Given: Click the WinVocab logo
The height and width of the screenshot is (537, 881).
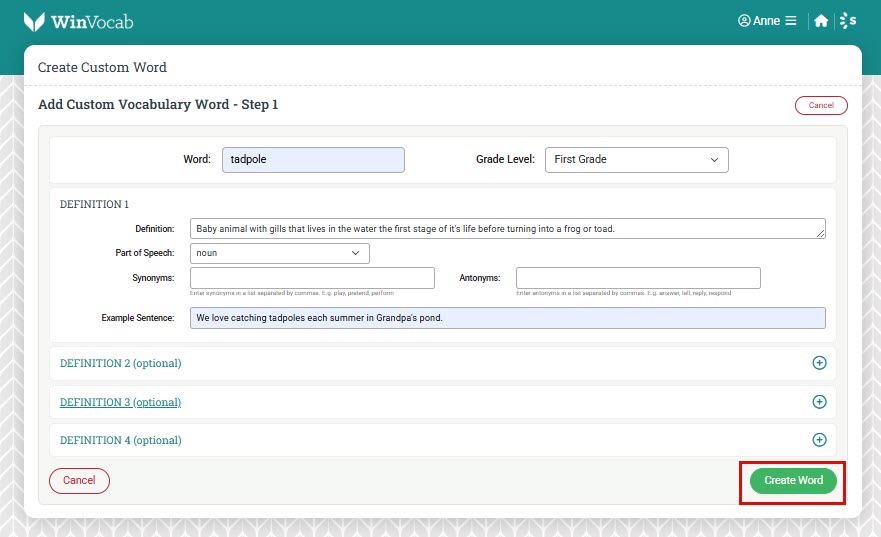Looking at the screenshot, I should (79, 22).
